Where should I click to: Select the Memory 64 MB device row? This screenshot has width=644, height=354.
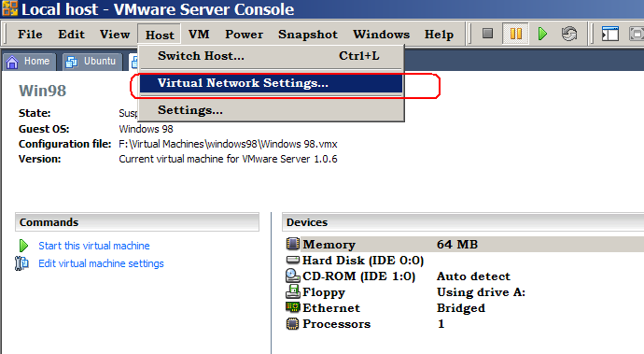point(464,244)
